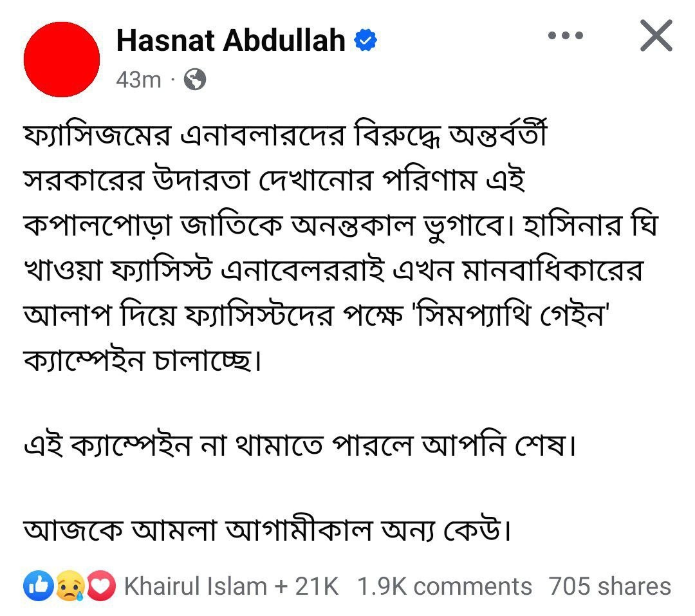Click the line 'আজকে আমলা আগামীকাল অন্য কেউ'
The height and width of the screenshot is (616, 695).
click(267, 530)
